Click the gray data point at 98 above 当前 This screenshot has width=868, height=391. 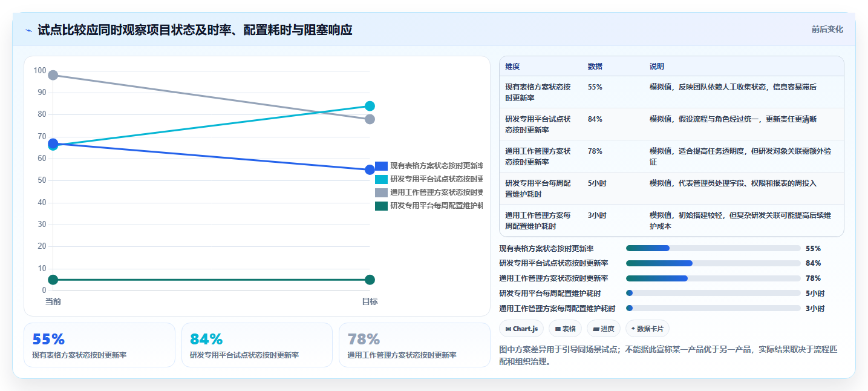click(53, 75)
